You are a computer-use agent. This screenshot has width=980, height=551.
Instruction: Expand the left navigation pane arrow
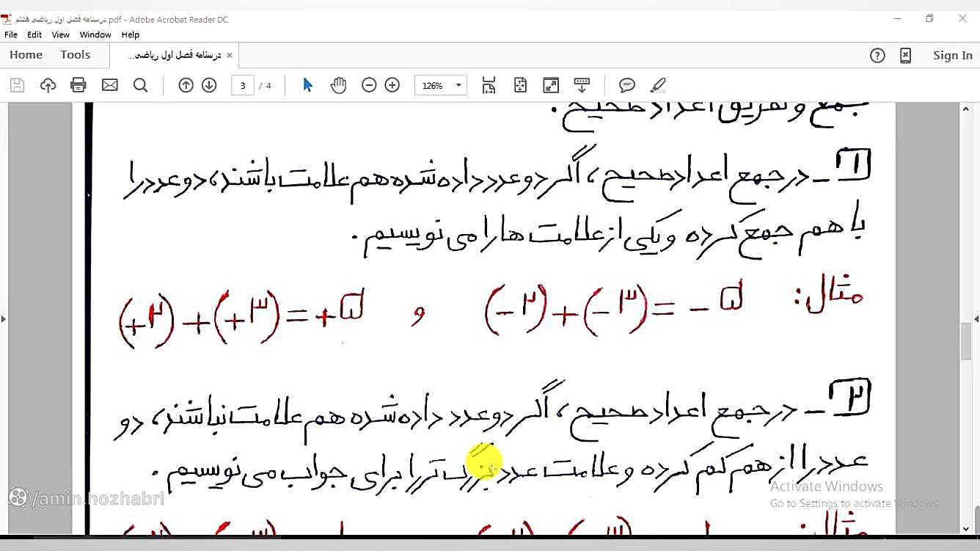click(x=4, y=319)
